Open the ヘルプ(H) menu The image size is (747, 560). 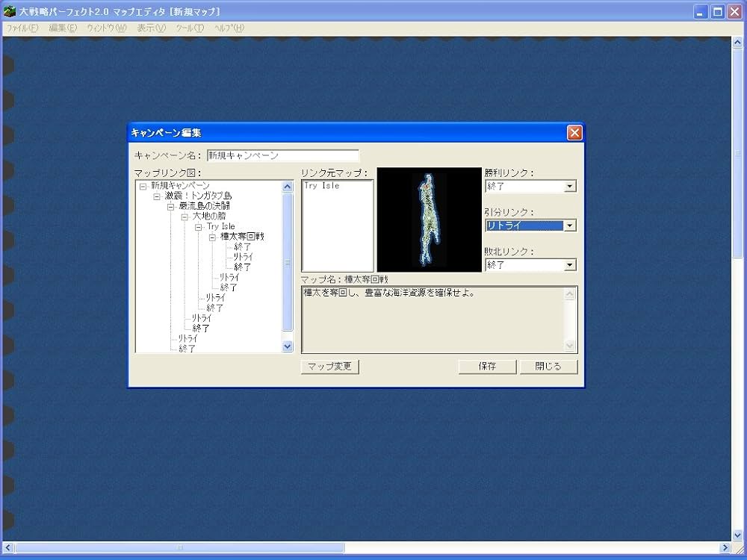point(229,28)
